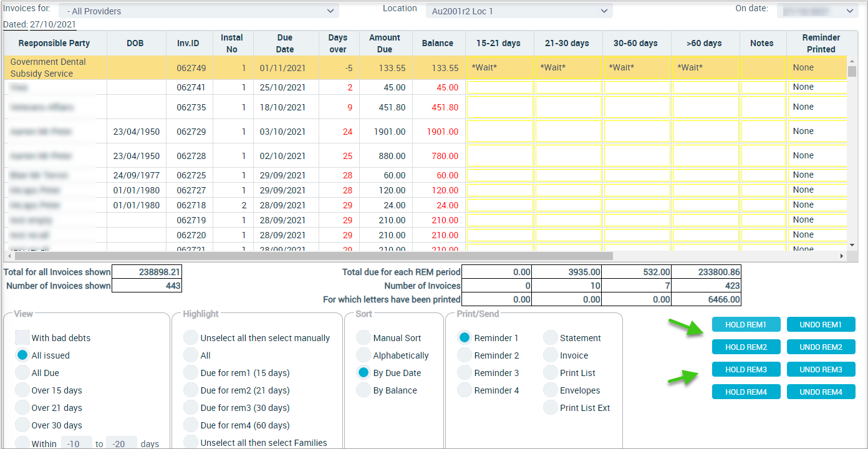Click HOLD REM1 button

coord(746,324)
